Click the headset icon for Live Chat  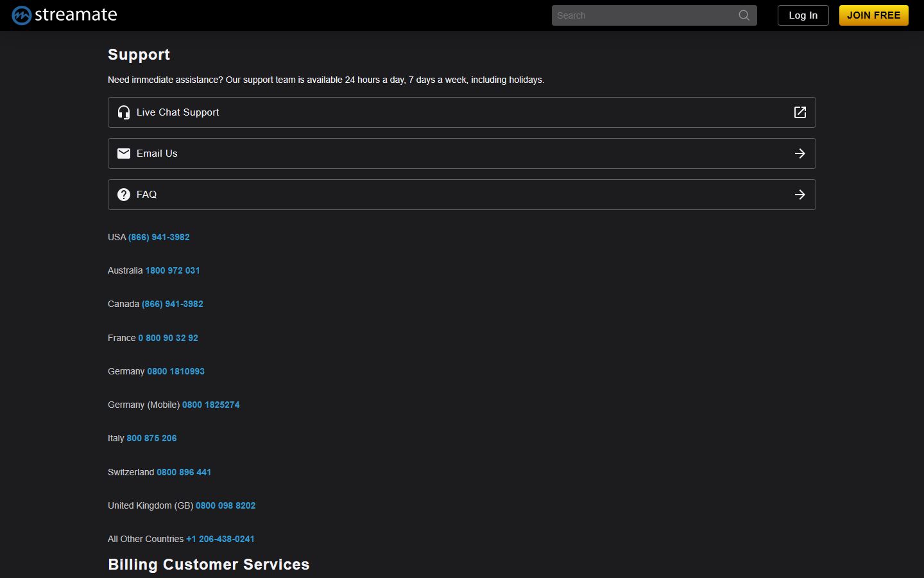click(124, 112)
